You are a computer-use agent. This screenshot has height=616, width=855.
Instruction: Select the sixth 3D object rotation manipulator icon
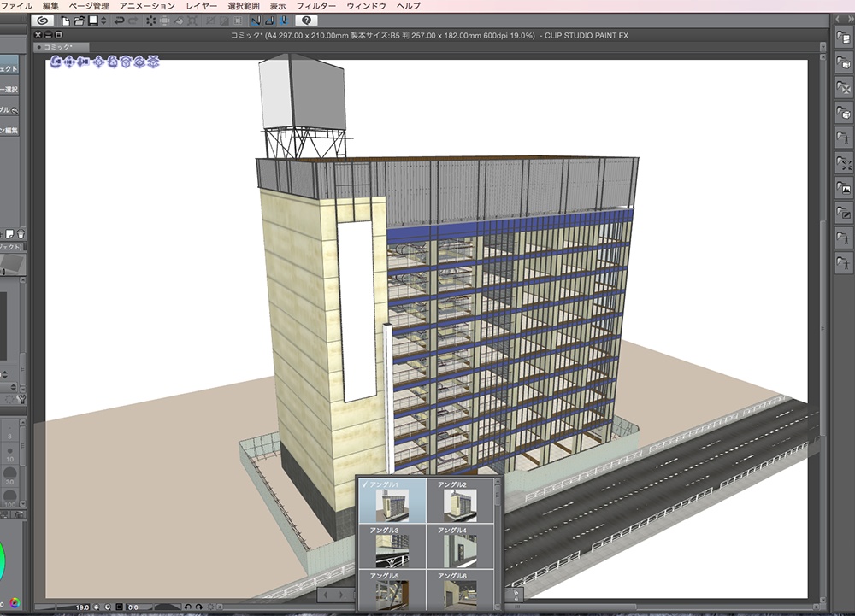click(126, 62)
